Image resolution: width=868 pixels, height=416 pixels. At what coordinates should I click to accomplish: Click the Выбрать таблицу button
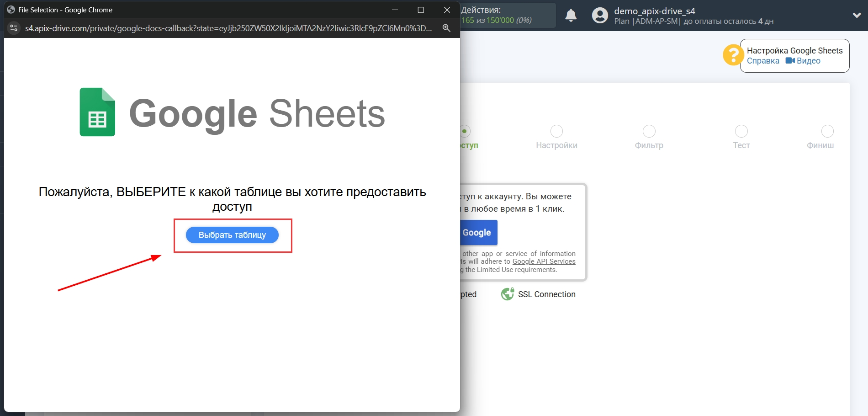pos(232,235)
